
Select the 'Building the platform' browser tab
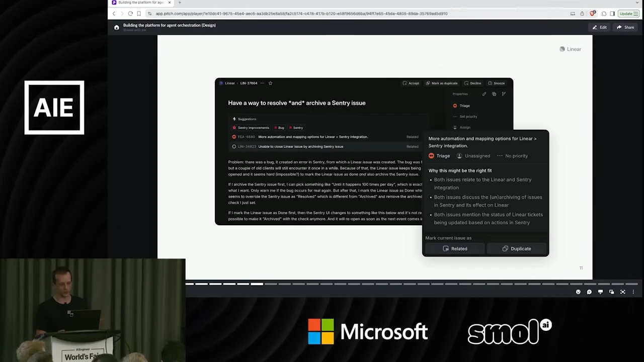tap(142, 3)
